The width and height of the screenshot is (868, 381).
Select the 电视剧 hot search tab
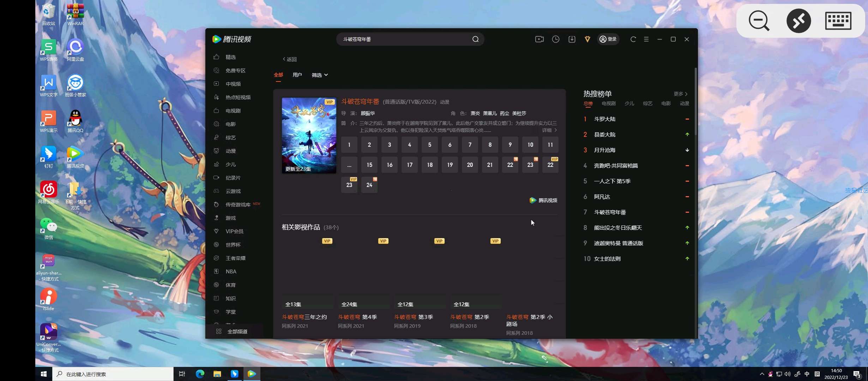point(609,103)
